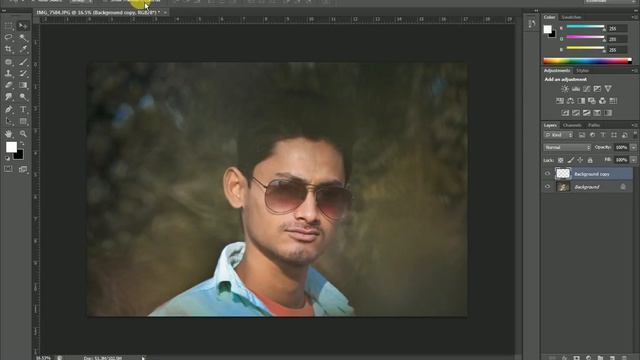Add a Black & White adjustment
640x360 pixels.
[581, 101]
